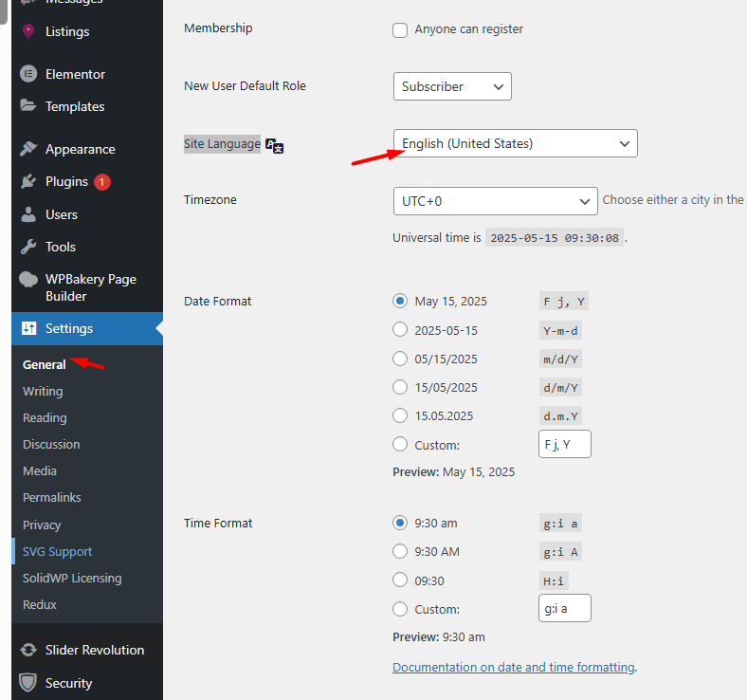Click the Users person icon
This screenshot has width=747, height=700.
click(x=27, y=214)
